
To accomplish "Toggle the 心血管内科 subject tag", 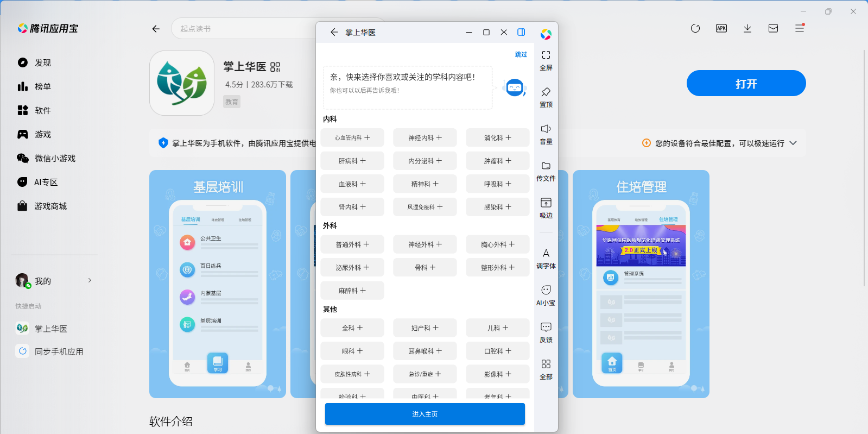I will click(352, 138).
